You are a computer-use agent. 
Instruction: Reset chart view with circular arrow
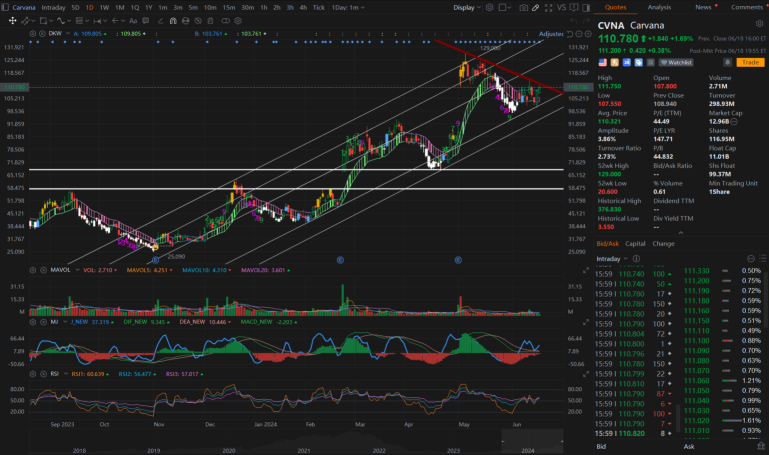point(570,34)
